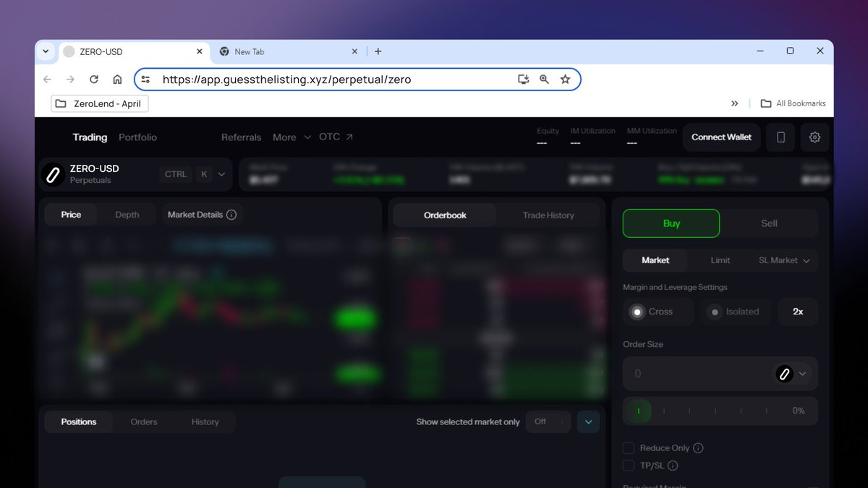This screenshot has width=868, height=488.
Task: Enable the Reduce Only checkbox
Action: pos(629,448)
